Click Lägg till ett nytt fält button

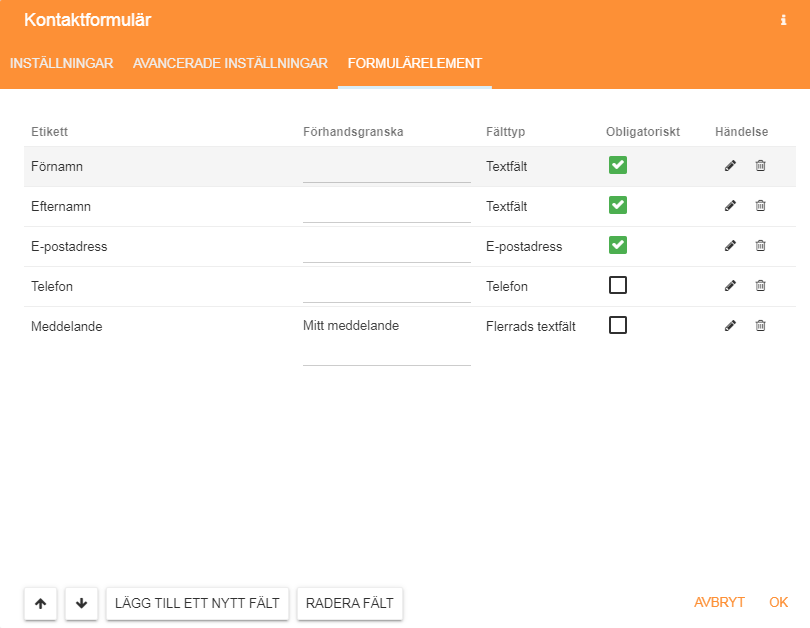pos(197,603)
